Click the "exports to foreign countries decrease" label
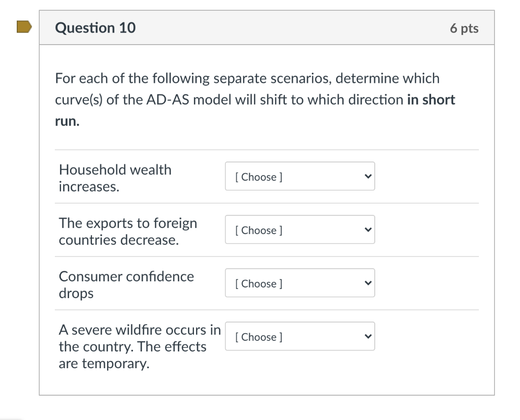 coord(128,232)
